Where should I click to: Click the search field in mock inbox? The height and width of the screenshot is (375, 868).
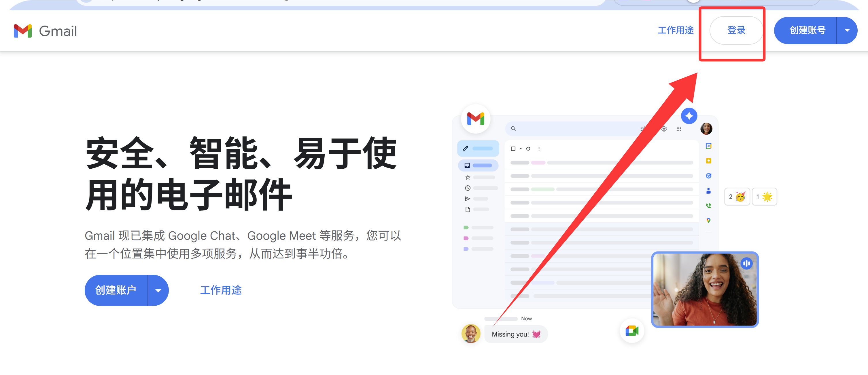pyautogui.click(x=573, y=129)
